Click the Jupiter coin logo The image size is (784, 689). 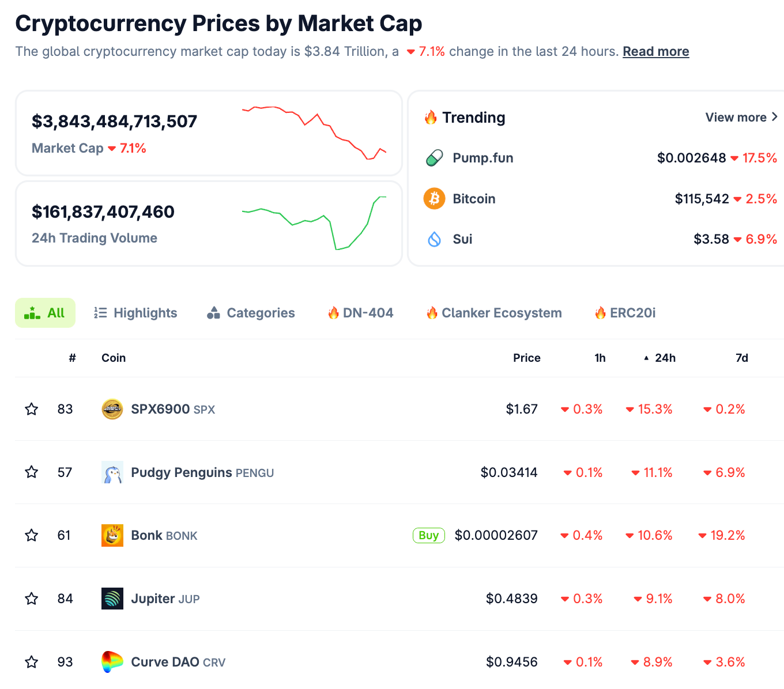(112, 599)
